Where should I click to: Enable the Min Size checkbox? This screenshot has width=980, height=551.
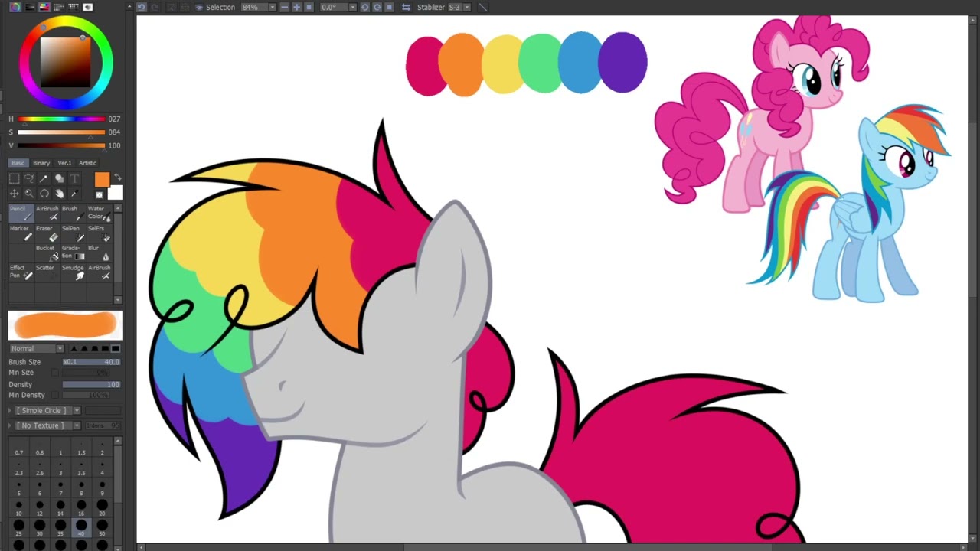(55, 373)
